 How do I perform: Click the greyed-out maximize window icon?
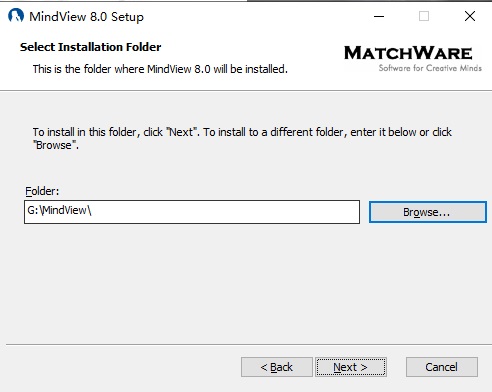(424, 16)
